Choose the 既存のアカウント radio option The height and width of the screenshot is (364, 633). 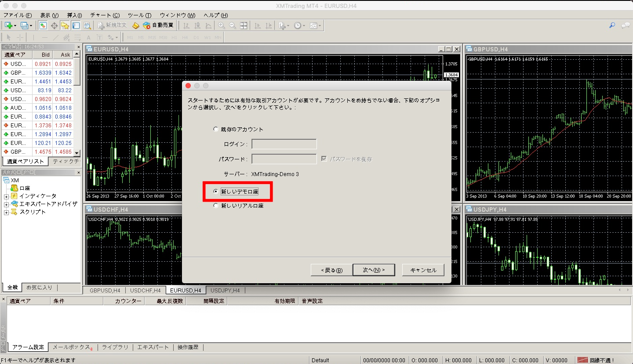click(215, 129)
